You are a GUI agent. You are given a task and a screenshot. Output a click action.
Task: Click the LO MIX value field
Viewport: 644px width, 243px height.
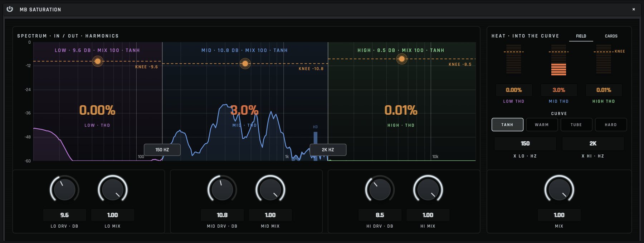point(113,215)
